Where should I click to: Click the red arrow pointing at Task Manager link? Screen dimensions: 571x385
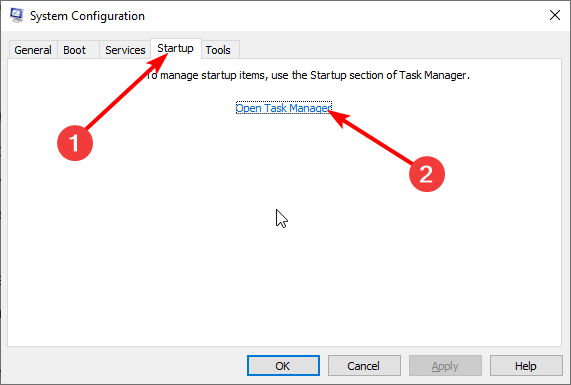point(370,137)
